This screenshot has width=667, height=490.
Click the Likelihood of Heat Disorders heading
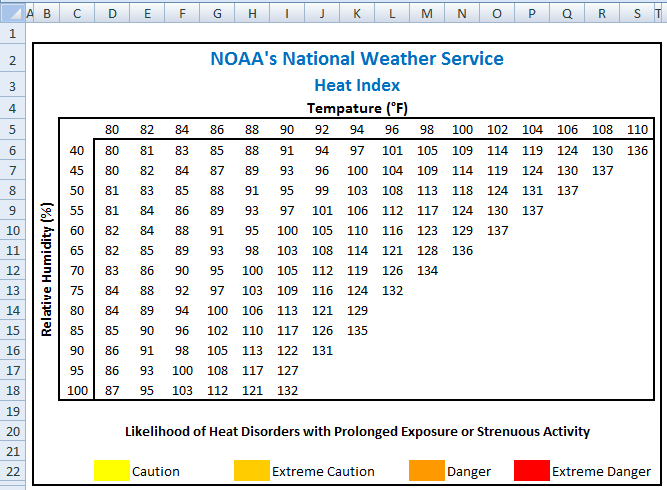357,432
